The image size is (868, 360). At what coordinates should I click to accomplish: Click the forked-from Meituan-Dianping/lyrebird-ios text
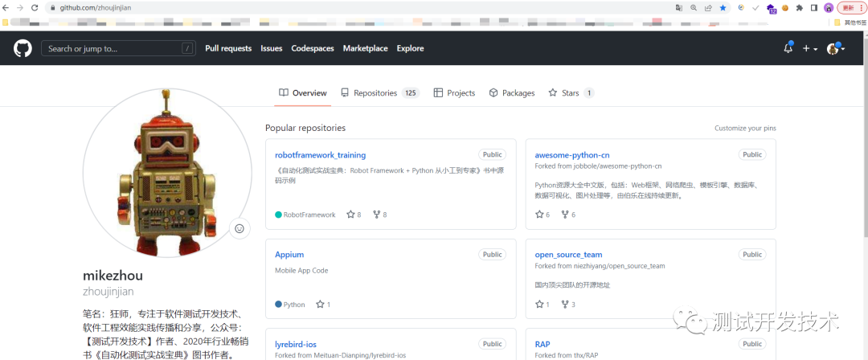coord(341,355)
